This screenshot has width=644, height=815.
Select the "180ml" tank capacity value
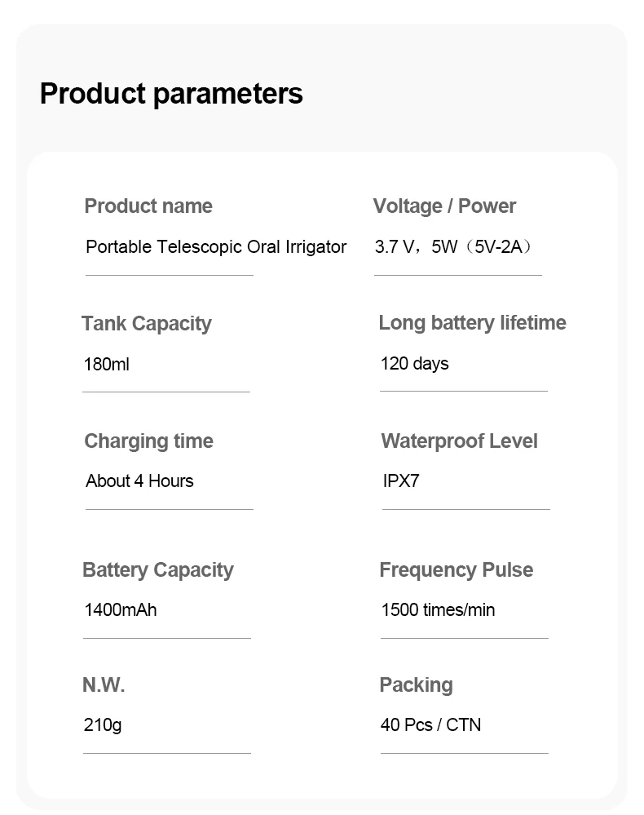(x=107, y=365)
